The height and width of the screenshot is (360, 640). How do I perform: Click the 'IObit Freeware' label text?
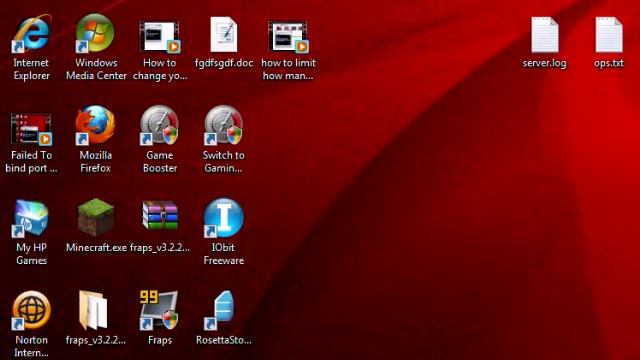coord(224,254)
